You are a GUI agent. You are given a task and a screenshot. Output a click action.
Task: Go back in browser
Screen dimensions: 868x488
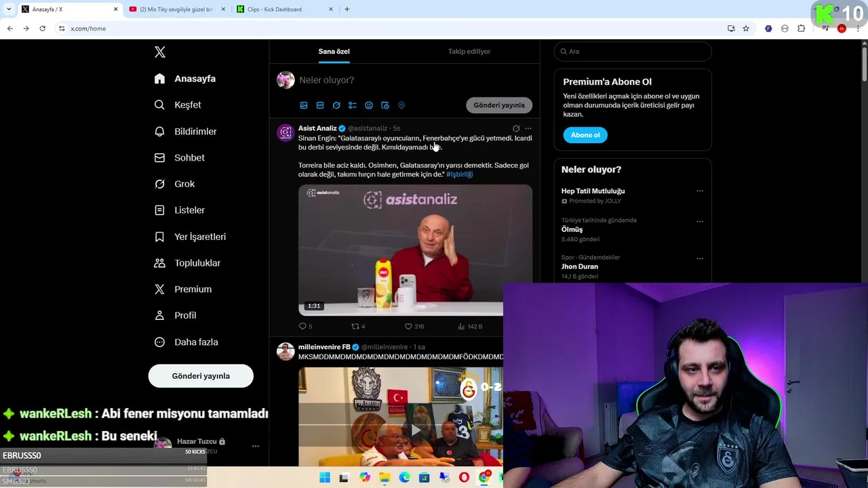9,28
